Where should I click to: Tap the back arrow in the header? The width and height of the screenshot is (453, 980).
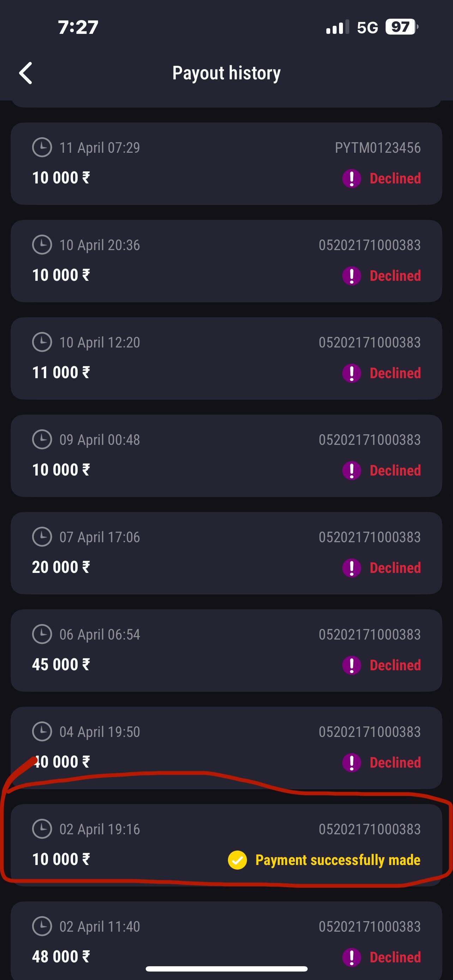26,73
